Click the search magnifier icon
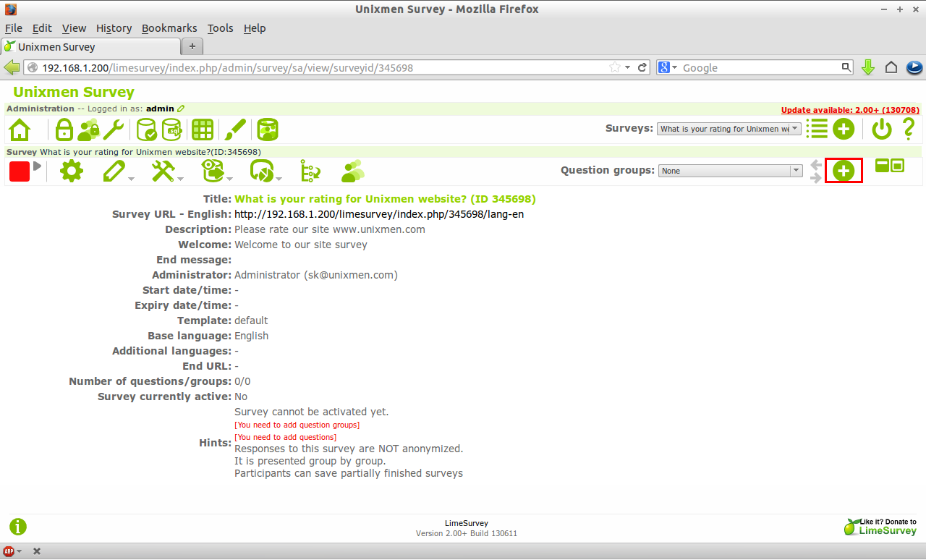Viewport: 926px width, 560px height. click(x=846, y=67)
